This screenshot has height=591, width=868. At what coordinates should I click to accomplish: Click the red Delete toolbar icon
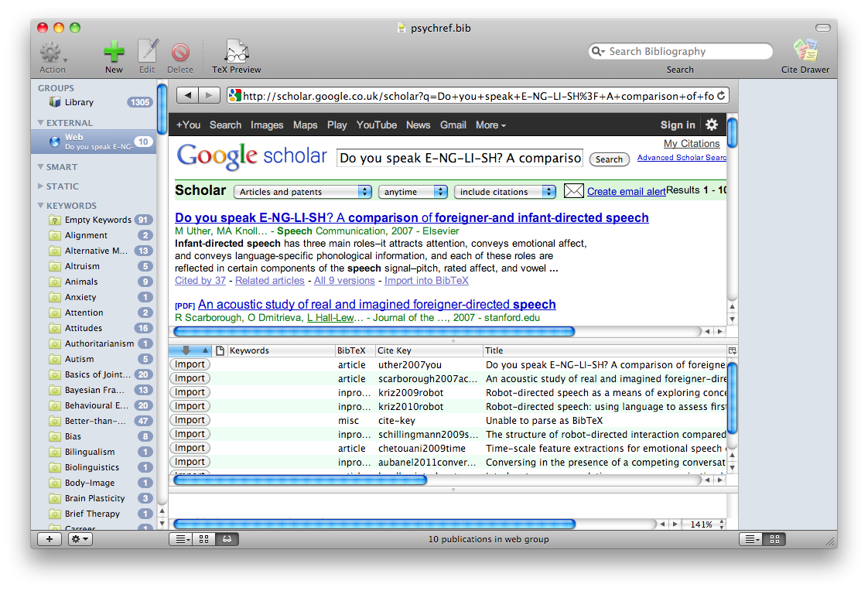pyautogui.click(x=180, y=53)
